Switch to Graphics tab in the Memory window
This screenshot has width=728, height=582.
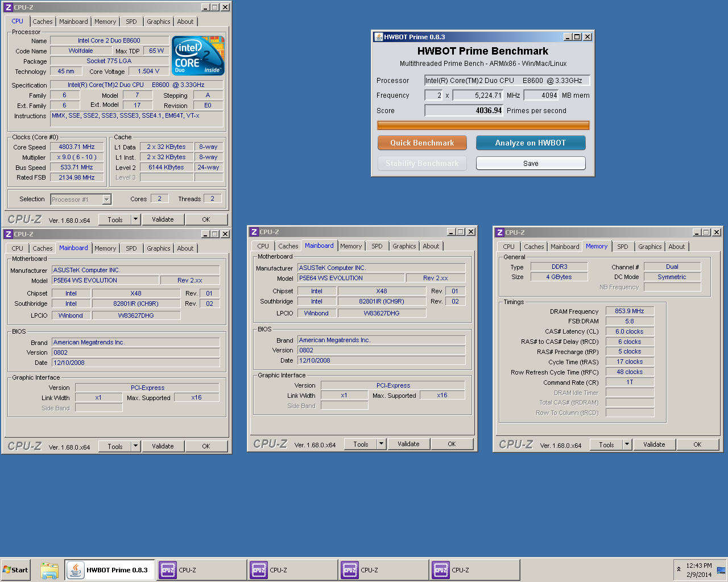click(650, 247)
